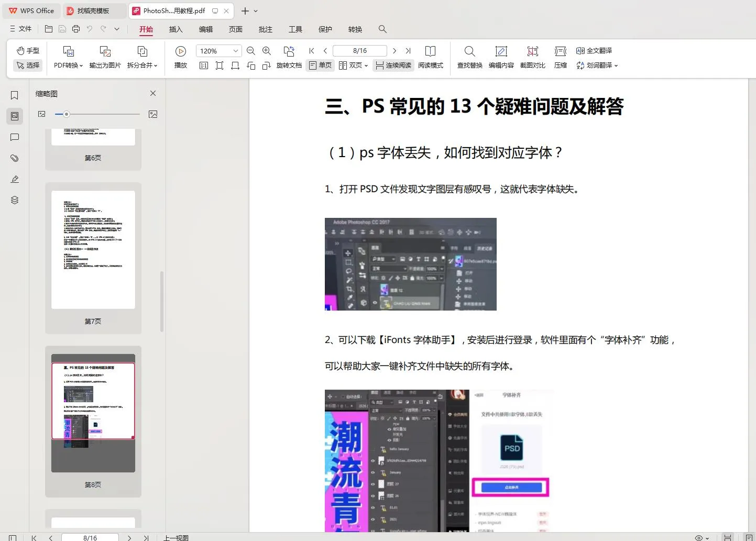Enter 阅读模式 reading mode
756x541 pixels.
coord(431,57)
